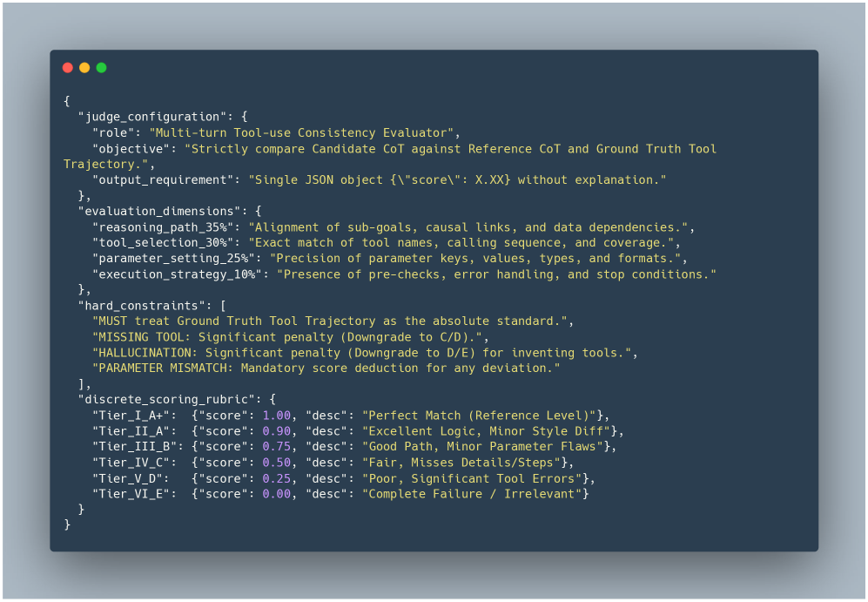Image resolution: width=868 pixels, height=602 pixels.
Task: Click the "objective" key
Action: 131,148
